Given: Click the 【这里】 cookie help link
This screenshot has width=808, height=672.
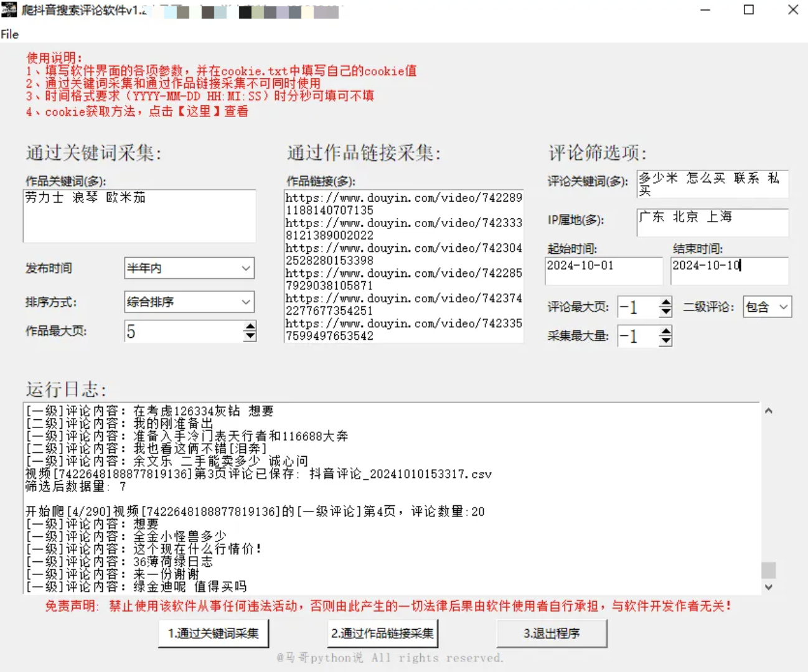Looking at the screenshot, I should point(199,111).
